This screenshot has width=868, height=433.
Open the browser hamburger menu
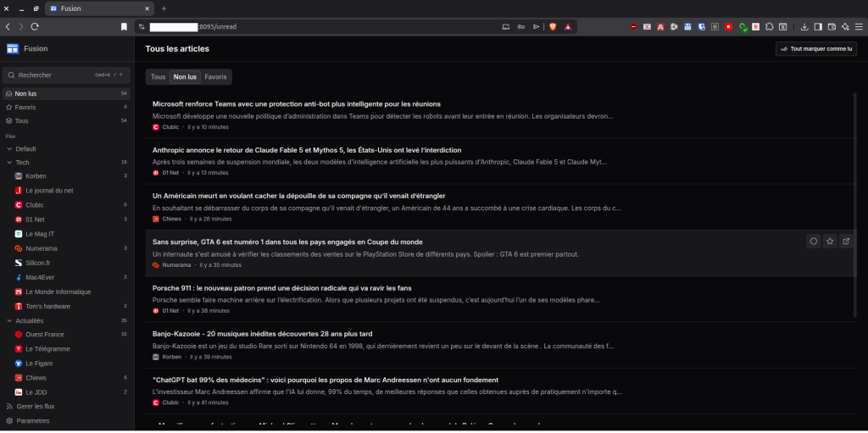click(859, 26)
